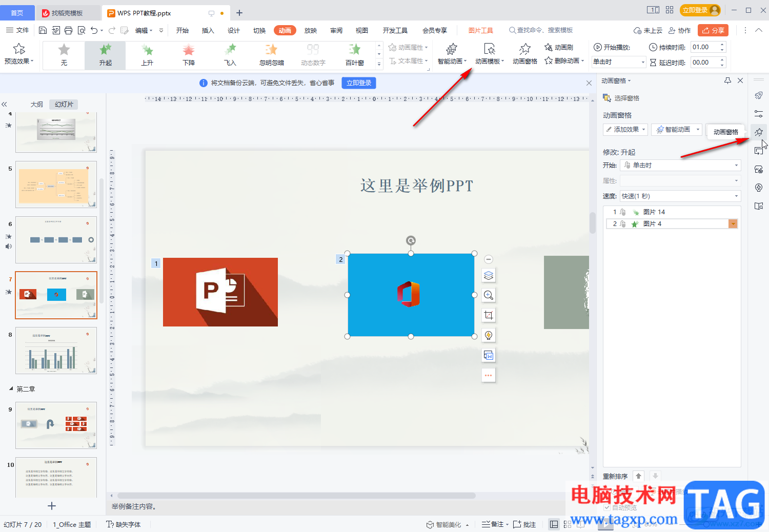The width and height of the screenshot is (769, 532).
Task: Click 选择窗格 in animation panel
Action: coord(621,98)
